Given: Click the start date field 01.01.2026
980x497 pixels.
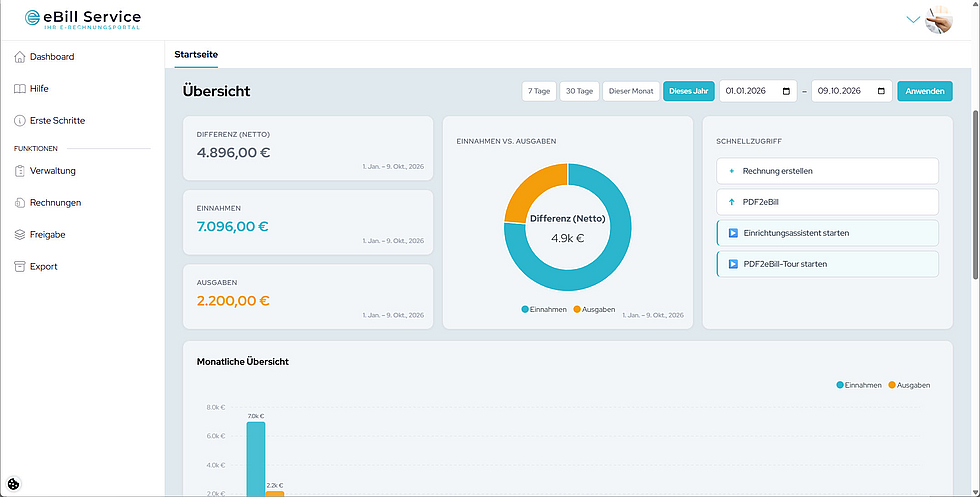Looking at the screenshot, I should (758, 91).
